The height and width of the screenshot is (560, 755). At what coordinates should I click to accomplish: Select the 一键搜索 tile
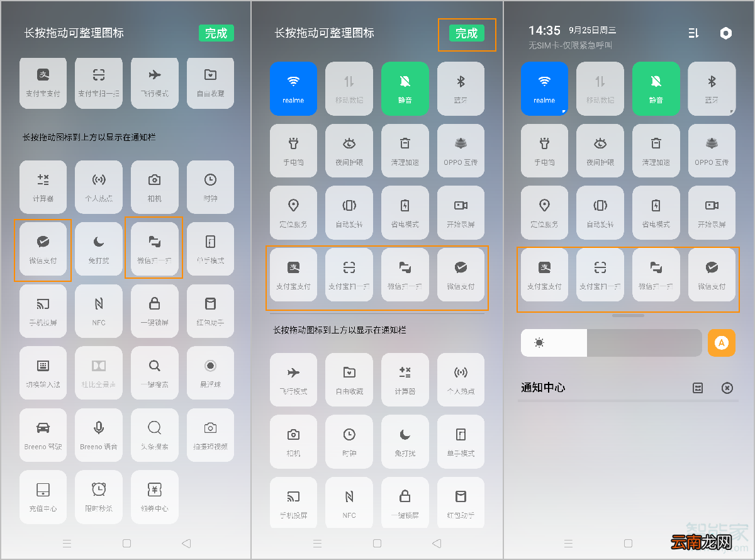[x=155, y=373]
